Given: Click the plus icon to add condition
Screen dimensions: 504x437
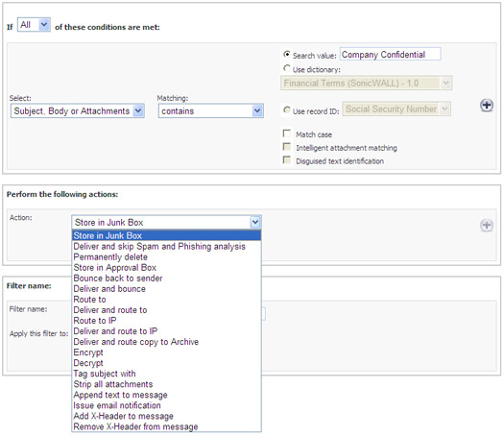Looking at the screenshot, I should tap(487, 105).
